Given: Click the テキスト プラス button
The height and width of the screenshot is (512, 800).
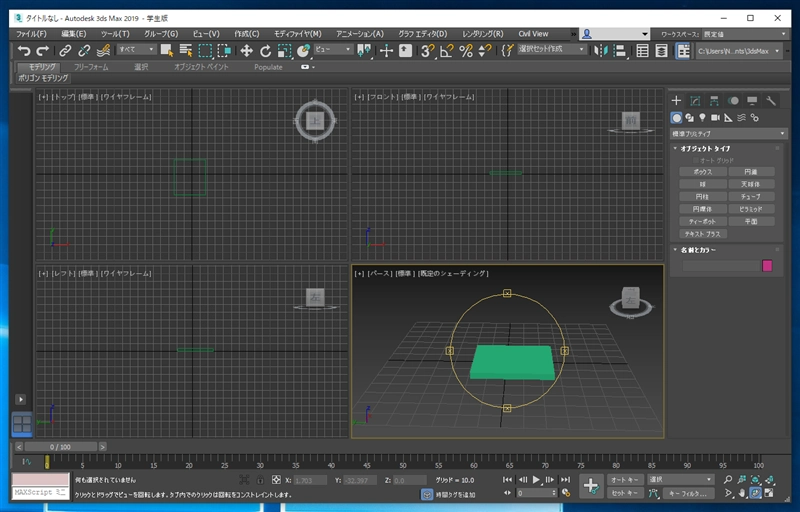Looking at the screenshot, I should pyautogui.click(x=703, y=234).
